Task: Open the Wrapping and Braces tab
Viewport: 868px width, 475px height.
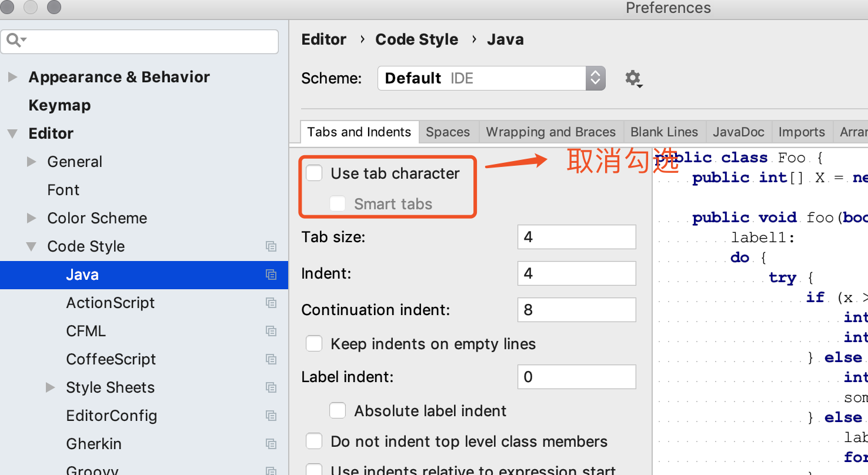Action: [550, 132]
